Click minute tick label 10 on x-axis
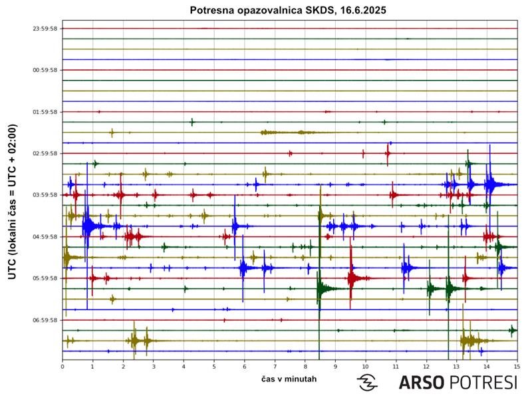This screenshot has height=404, width=532. pyautogui.click(x=366, y=367)
